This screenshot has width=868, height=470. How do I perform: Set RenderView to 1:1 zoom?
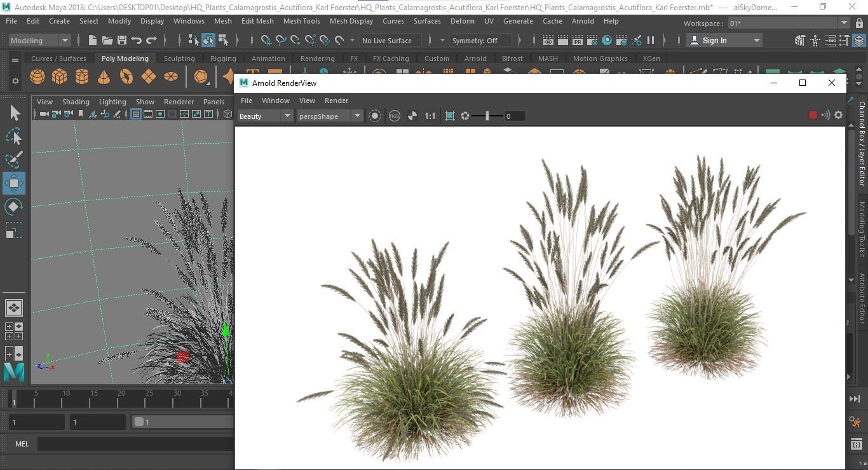pyautogui.click(x=430, y=116)
